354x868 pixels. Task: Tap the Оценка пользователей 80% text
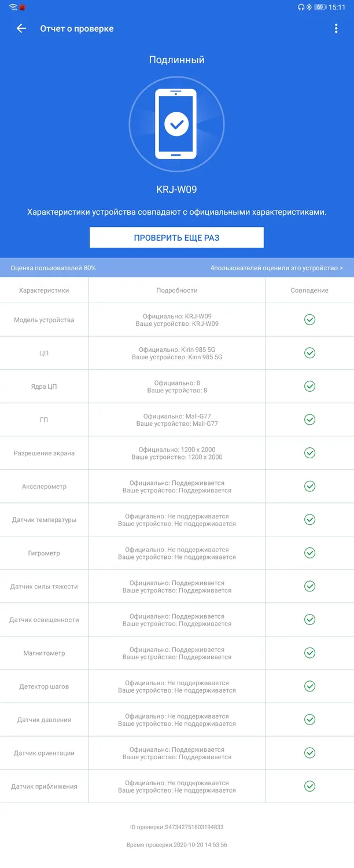click(x=53, y=268)
